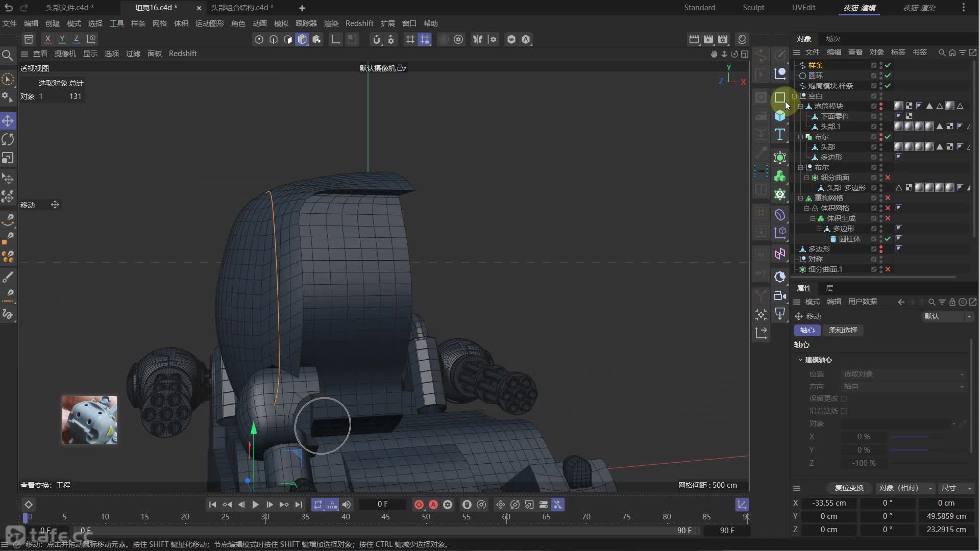Image resolution: width=980 pixels, height=551 pixels.
Task: Click the reference image thumbnail in viewport
Action: pos(89,419)
